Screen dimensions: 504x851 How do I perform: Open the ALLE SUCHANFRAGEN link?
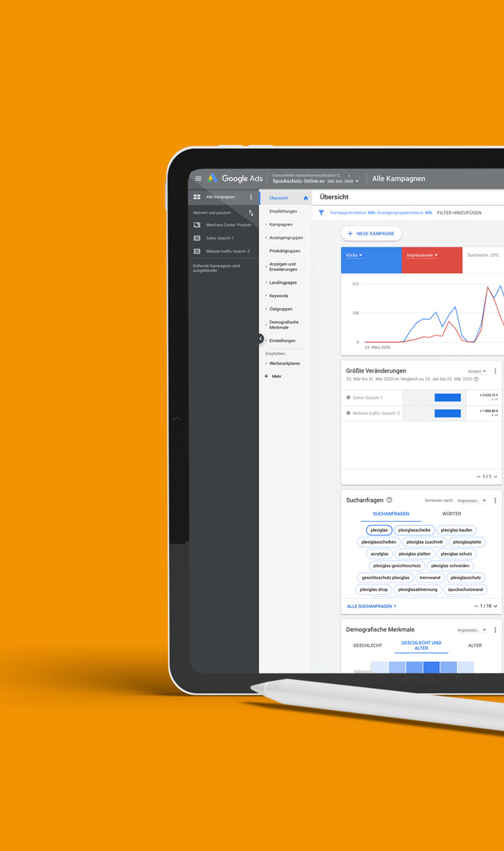click(372, 606)
